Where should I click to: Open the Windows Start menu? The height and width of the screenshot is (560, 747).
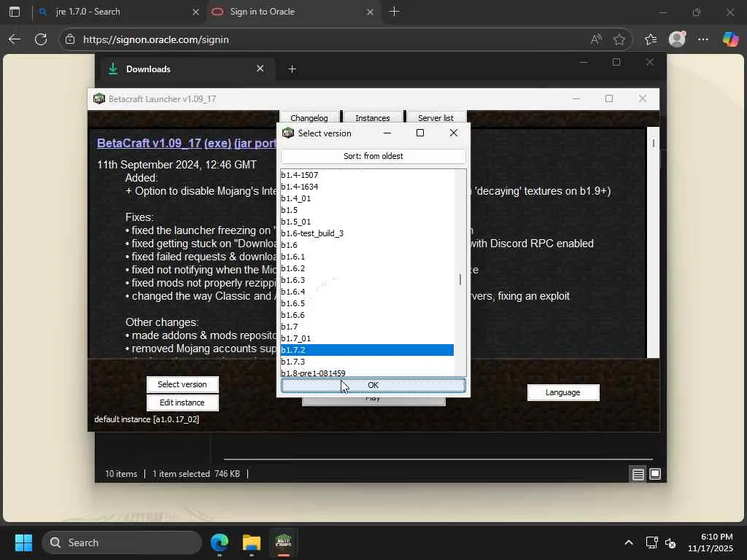23,542
